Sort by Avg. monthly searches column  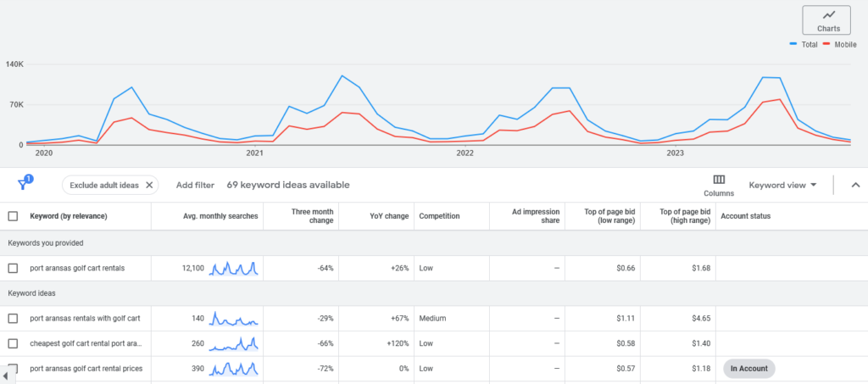click(220, 216)
